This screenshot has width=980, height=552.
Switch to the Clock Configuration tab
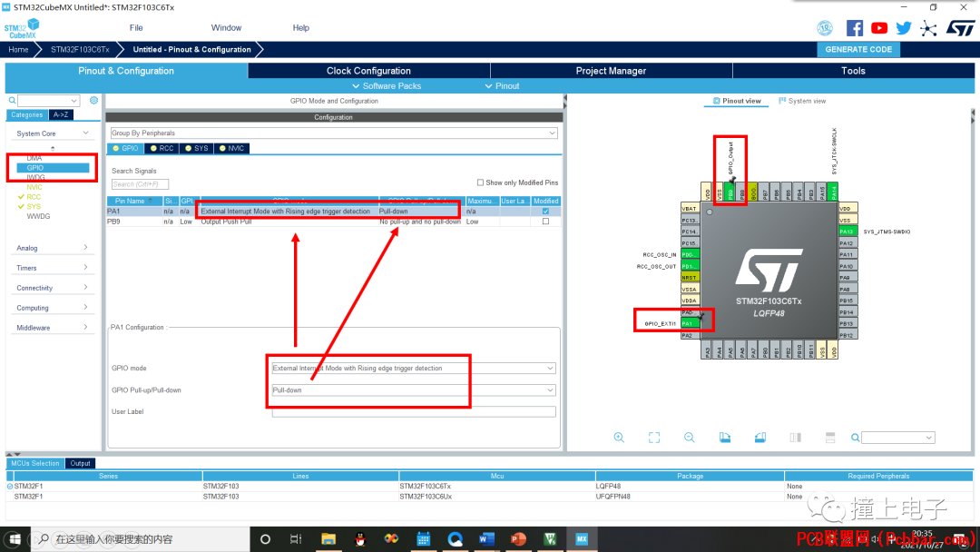pyautogui.click(x=368, y=71)
